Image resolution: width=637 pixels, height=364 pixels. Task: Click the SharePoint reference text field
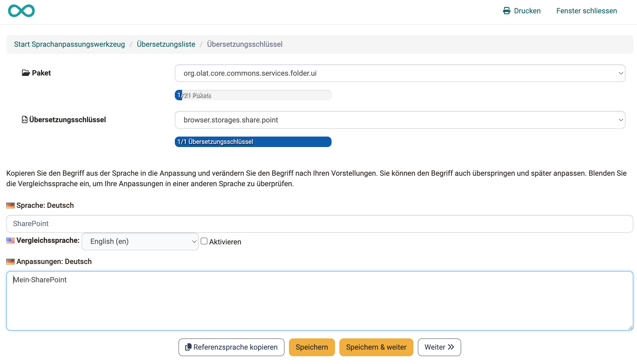coord(320,224)
